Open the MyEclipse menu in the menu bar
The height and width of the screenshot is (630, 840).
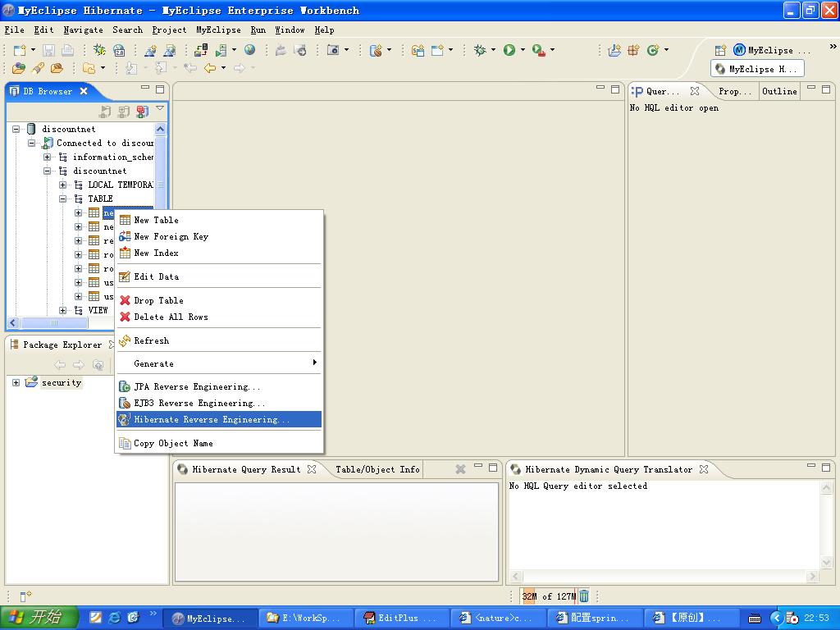point(217,30)
